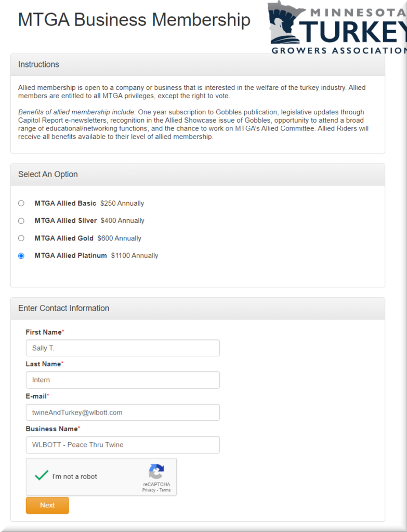
Task: Focus the Last Name input field
Action: point(123,380)
